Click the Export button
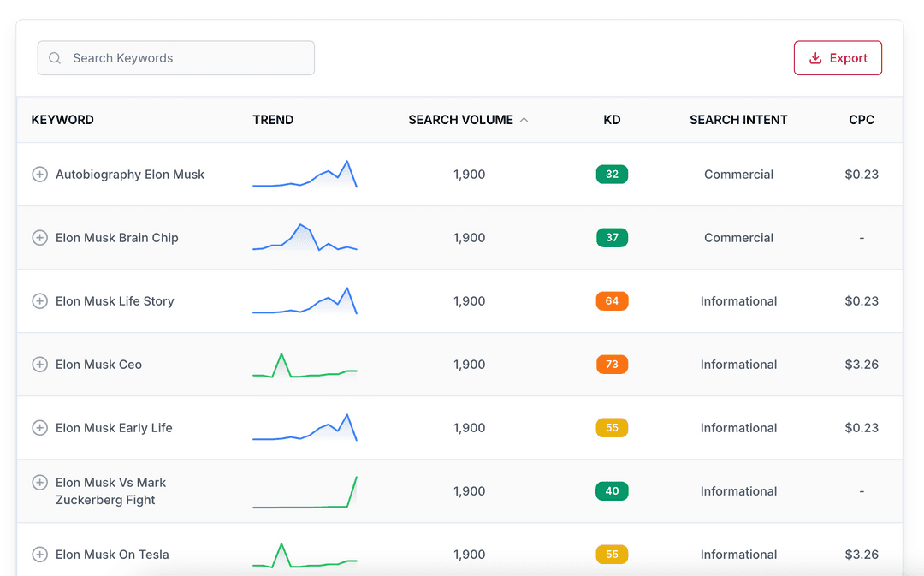 tap(838, 58)
